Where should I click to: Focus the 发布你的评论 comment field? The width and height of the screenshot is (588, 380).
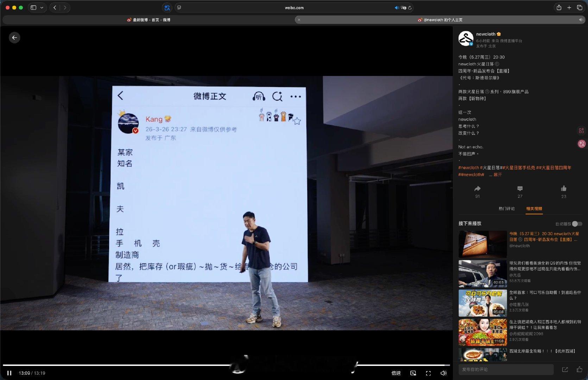pos(506,369)
